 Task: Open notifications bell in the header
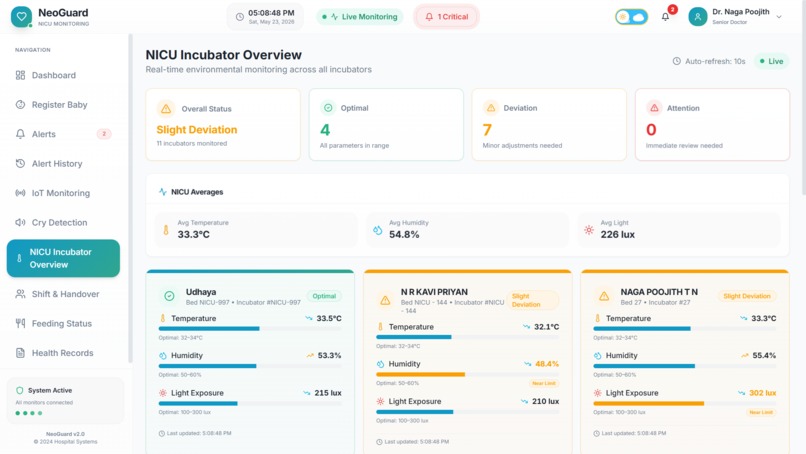pyautogui.click(x=666, y=17)
